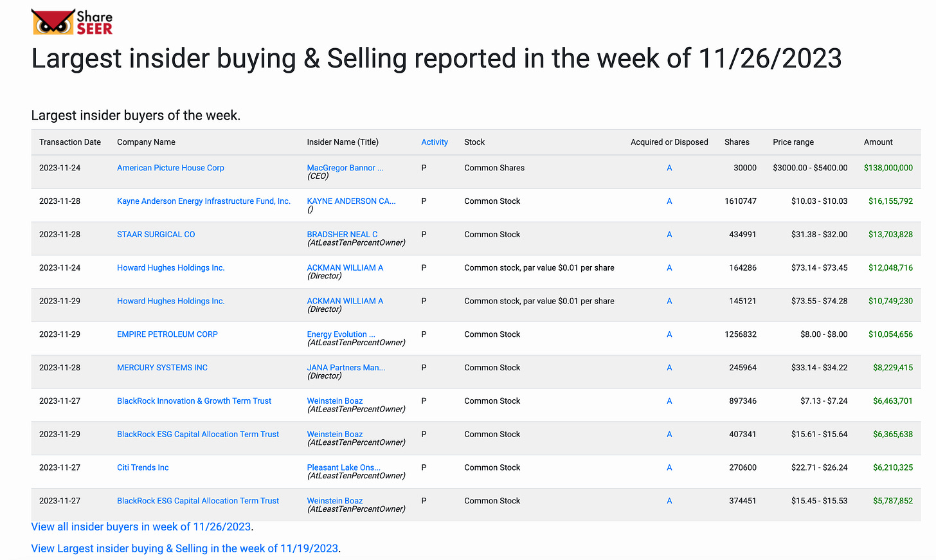
Task: Select the $6,463,701 amount cell
Action: coord(893,401)
